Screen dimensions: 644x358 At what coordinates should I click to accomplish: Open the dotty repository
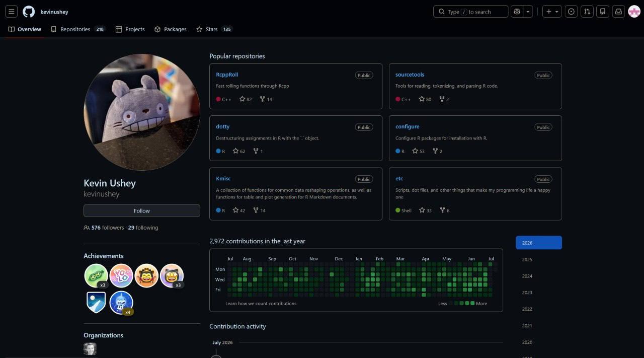pos(222,126)
